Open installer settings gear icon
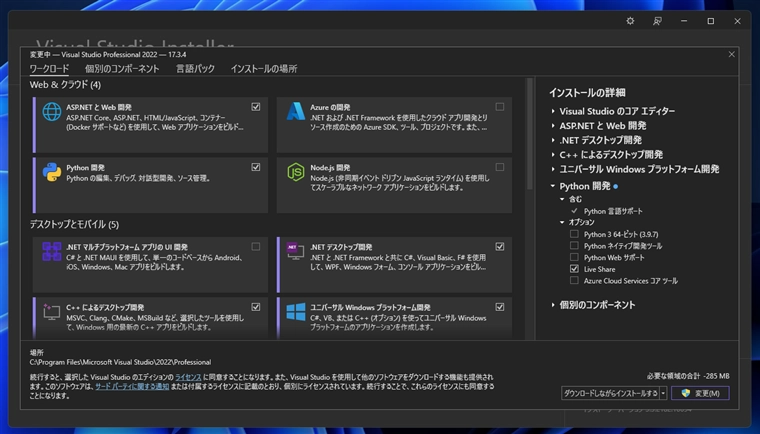The height and width of the screenshot is (434, 760). (630, 21)
